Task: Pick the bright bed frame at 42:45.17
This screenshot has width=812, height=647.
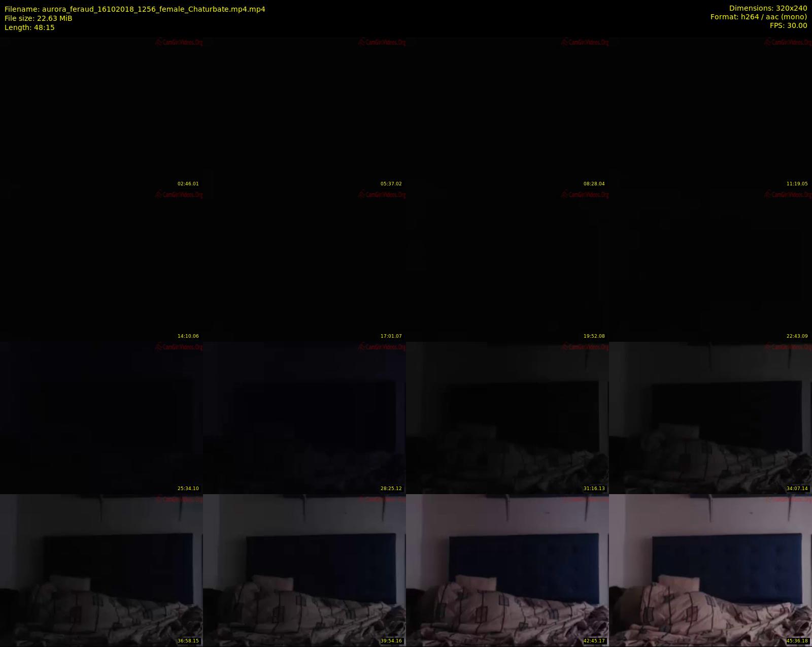Action: click(x=507, y=570)
